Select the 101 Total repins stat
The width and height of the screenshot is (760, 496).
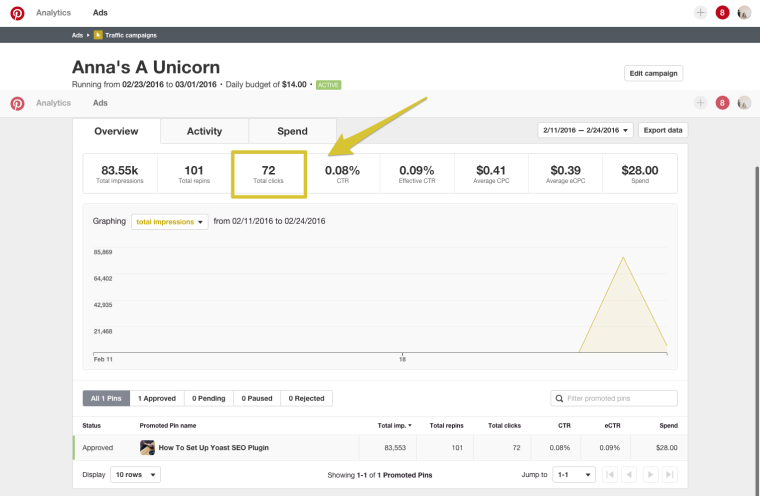(x=194, y=174)
